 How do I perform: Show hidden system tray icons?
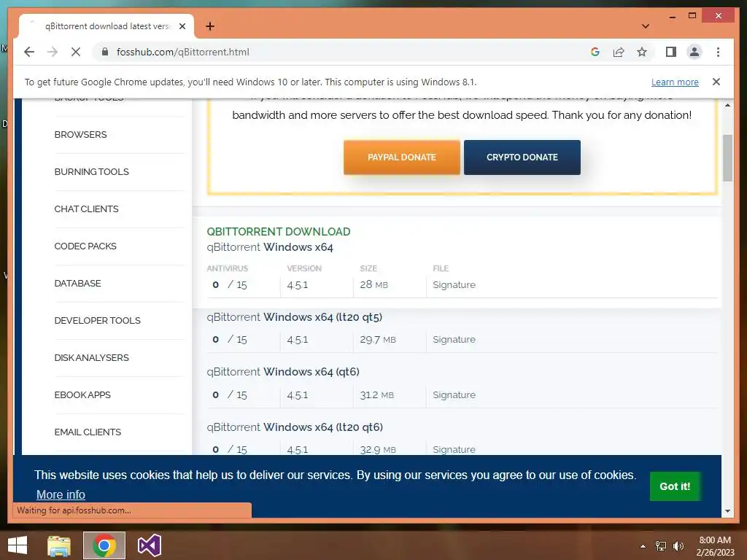click(643, 546)
